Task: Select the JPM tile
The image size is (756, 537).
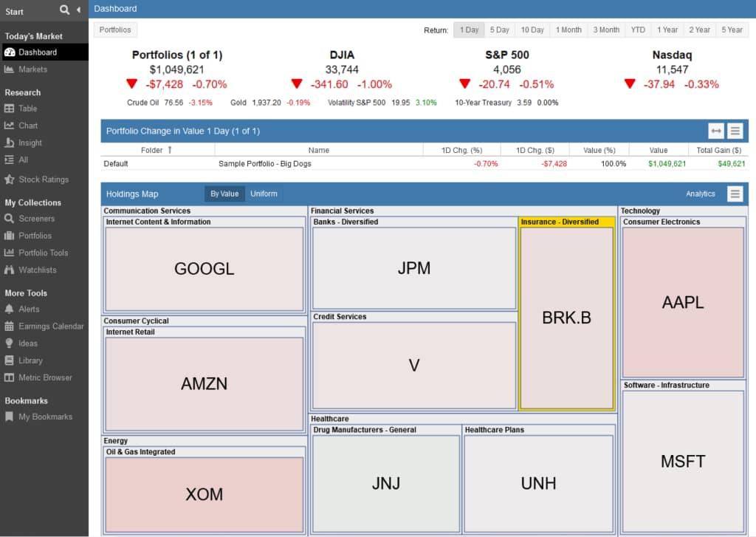Action: (414, 268)
